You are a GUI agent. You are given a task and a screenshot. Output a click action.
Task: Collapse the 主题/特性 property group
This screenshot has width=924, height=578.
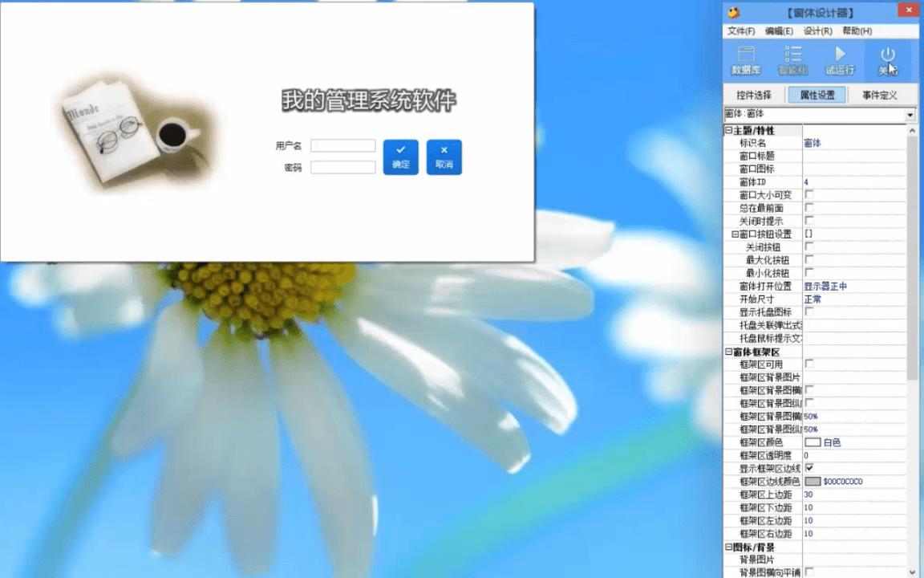coord(728,130)
